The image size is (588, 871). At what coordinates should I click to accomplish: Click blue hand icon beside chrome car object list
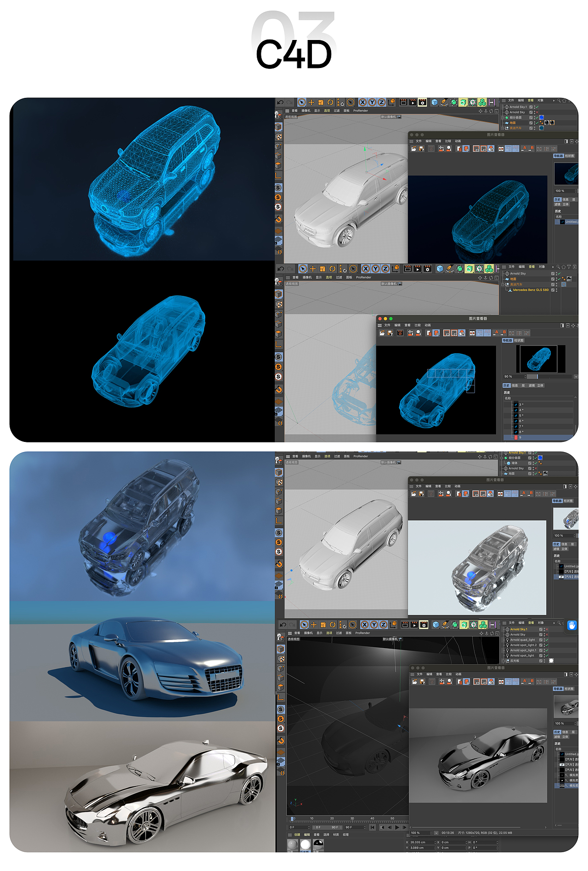pos(572,625)
